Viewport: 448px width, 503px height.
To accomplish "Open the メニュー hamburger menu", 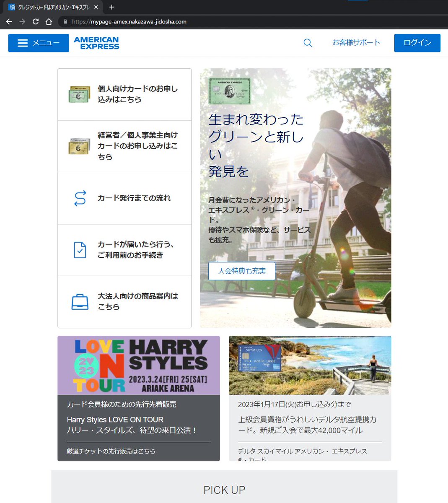I will (39, 43).
